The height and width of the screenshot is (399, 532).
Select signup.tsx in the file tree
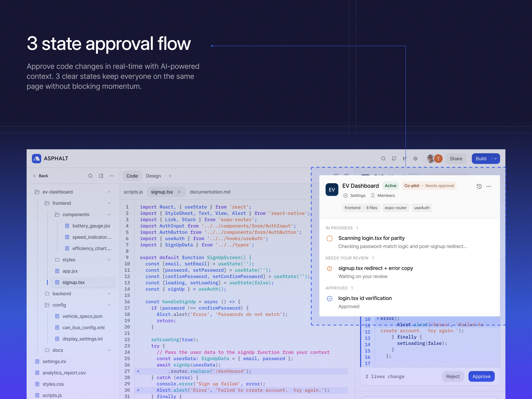coord(83,282)
